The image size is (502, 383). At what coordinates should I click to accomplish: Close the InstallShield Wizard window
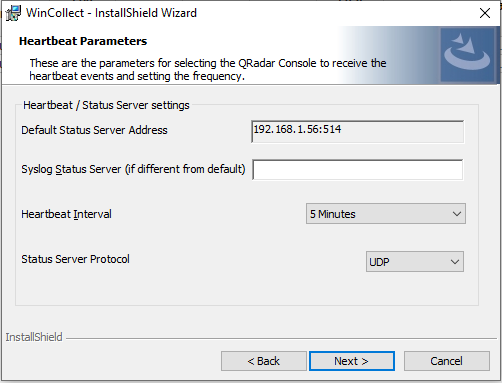coord(485,13)
